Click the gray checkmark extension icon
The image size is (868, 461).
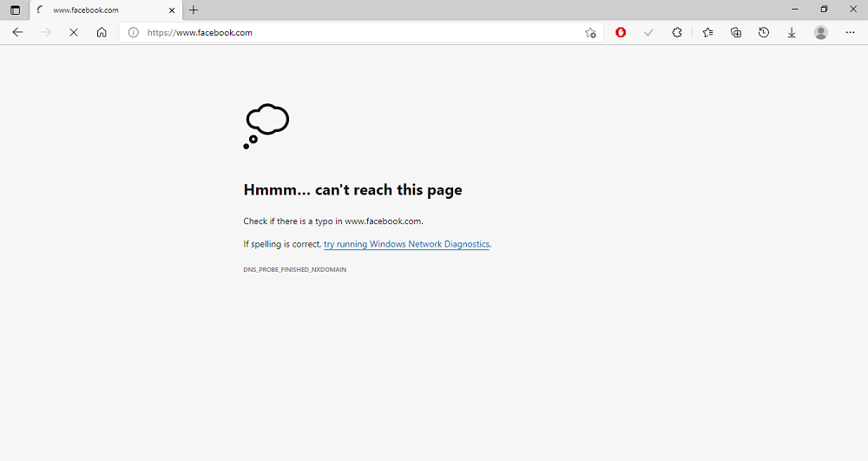[648, 33]
